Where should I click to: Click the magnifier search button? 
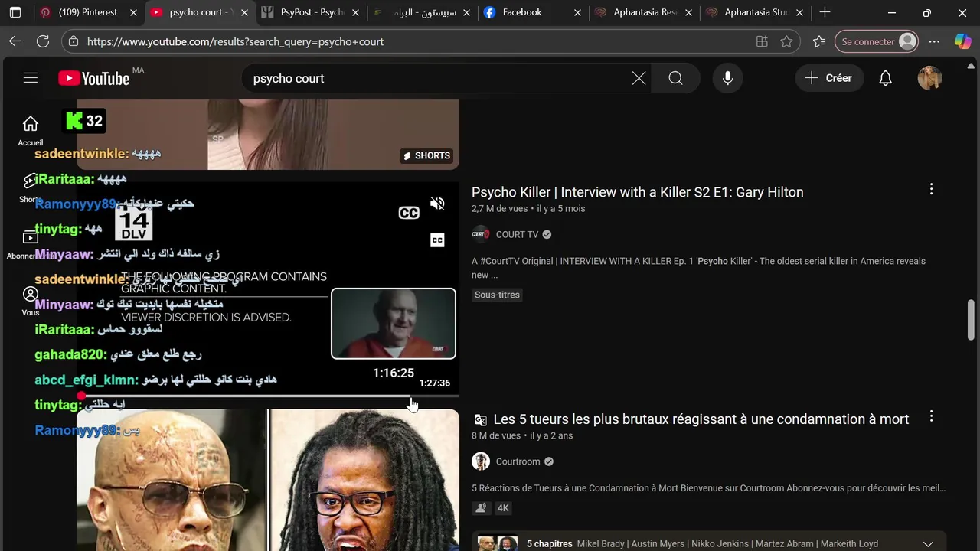(675, 78)
